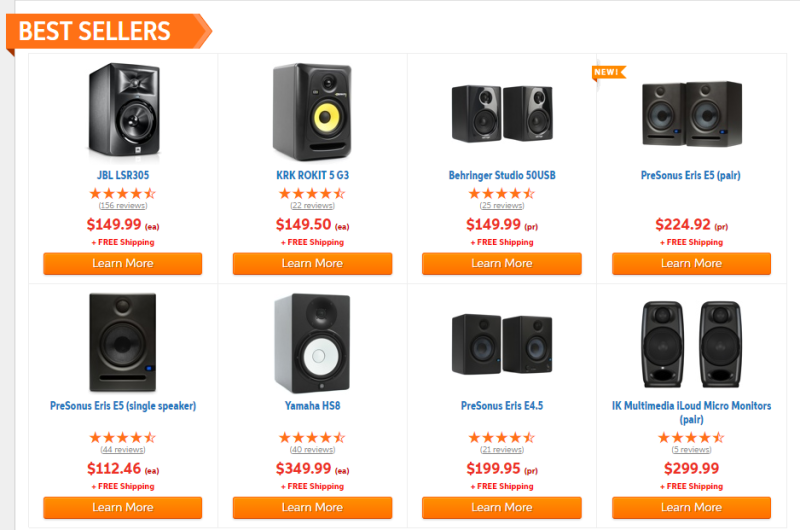Click Learn More under Yamaha HS8

pyautogui.click(x=312, y=508)
